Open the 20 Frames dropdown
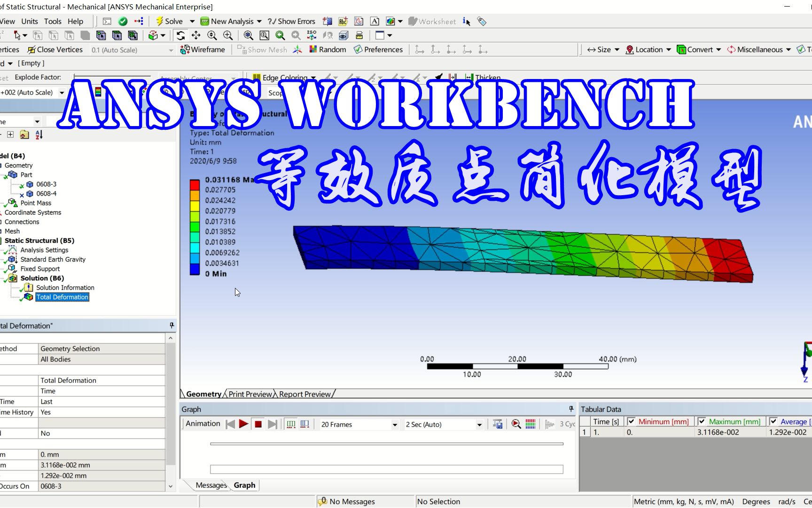Screen dimensions: 812x508 click(x=394, y=424)
